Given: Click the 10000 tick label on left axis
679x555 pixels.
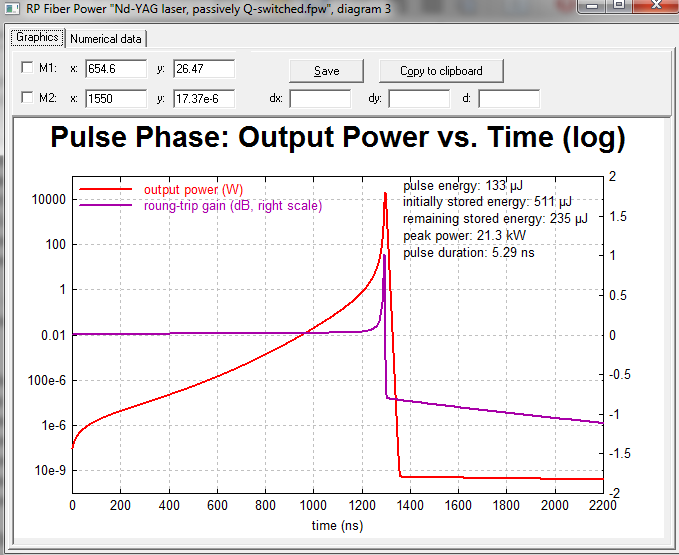Looking at the screenshot, I should click(48, 200).
